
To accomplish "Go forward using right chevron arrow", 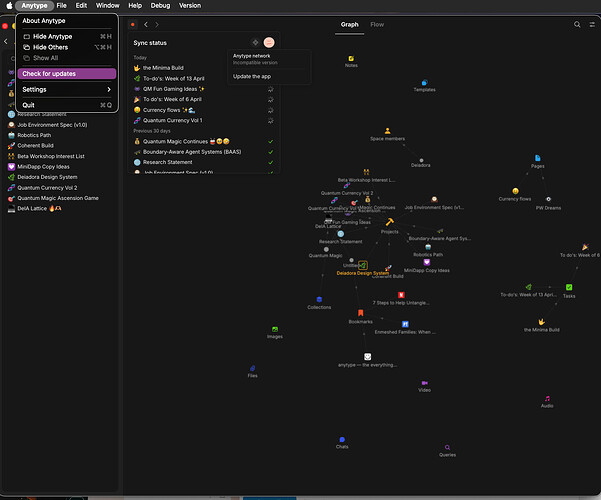I will 157,25.
